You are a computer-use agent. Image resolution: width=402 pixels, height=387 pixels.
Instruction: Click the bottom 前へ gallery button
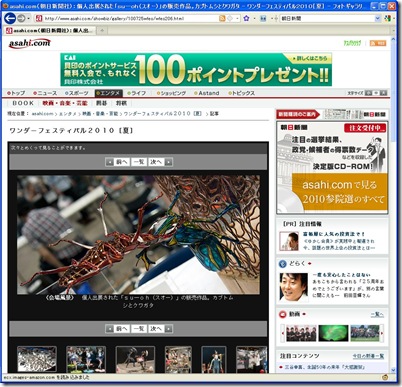[122, 329]
